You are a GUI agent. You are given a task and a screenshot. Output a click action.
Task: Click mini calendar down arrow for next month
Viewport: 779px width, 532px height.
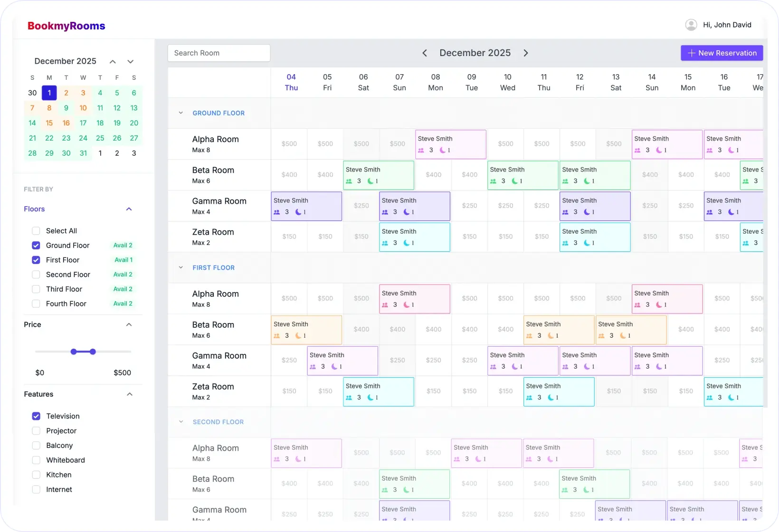131,62
